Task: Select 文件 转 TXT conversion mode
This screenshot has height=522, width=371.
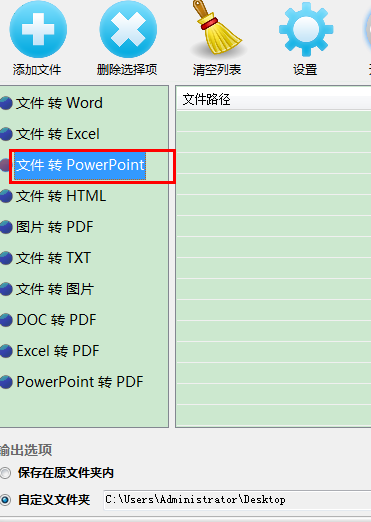Action: 53,258
